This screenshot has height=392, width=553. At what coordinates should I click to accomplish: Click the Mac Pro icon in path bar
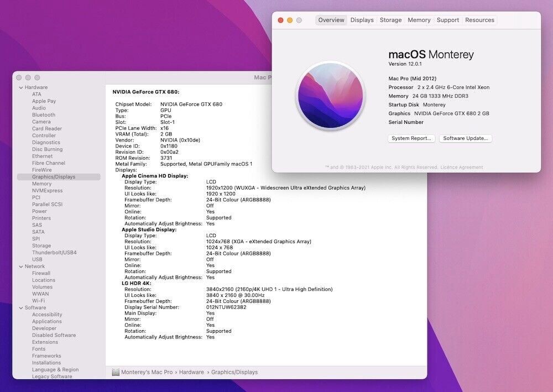tap(116, 372)
